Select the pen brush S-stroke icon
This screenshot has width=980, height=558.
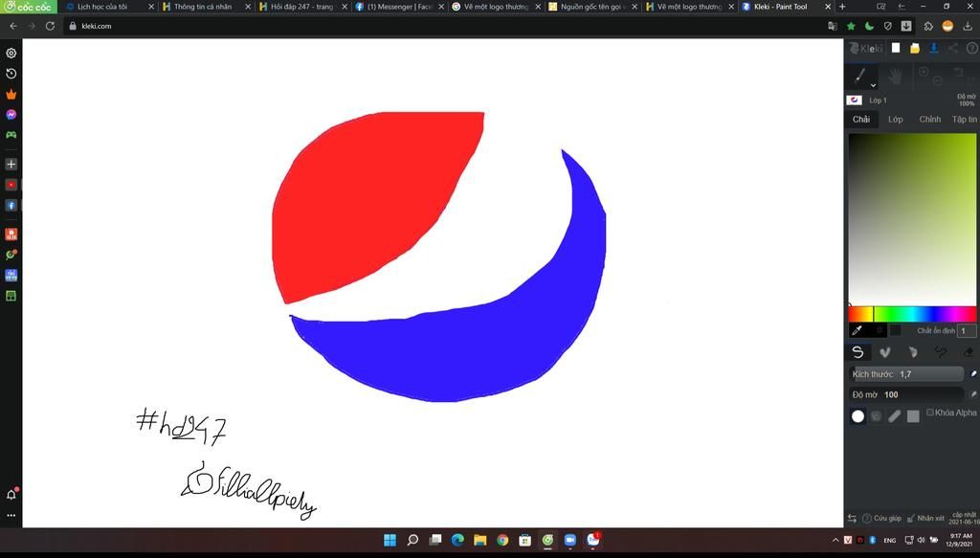pos(858,352)
